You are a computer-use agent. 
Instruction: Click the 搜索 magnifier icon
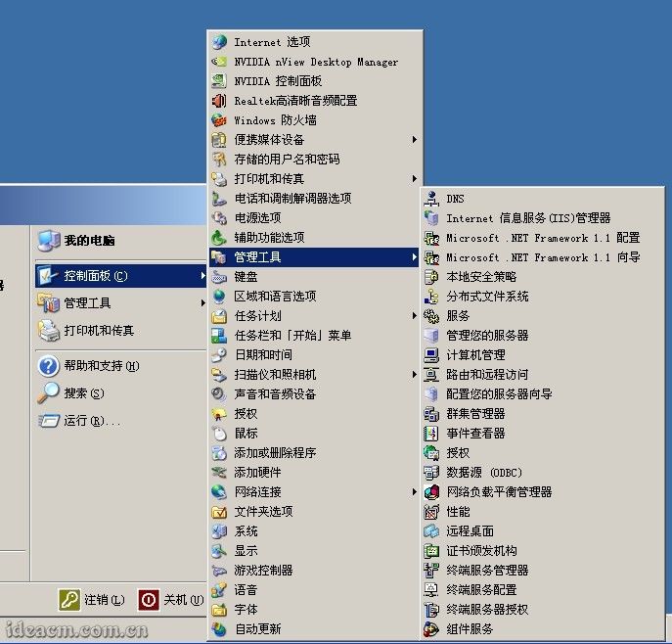point(48,393)
